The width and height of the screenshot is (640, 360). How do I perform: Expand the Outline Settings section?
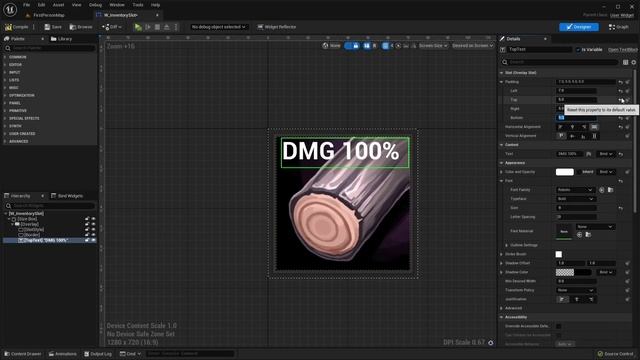(507, 245)
